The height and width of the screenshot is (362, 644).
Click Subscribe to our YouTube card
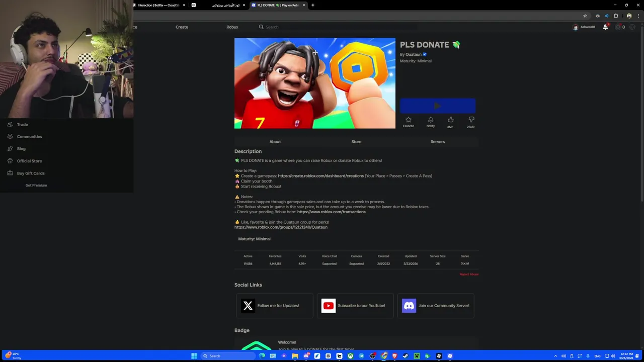pyautogui.click(x=355, y=306)
